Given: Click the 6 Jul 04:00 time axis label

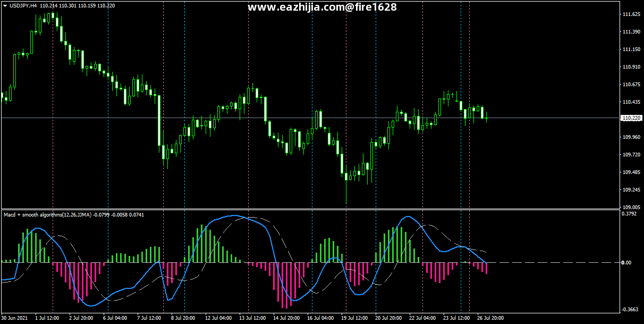Looking at the screenshot, I should point(115,318).
